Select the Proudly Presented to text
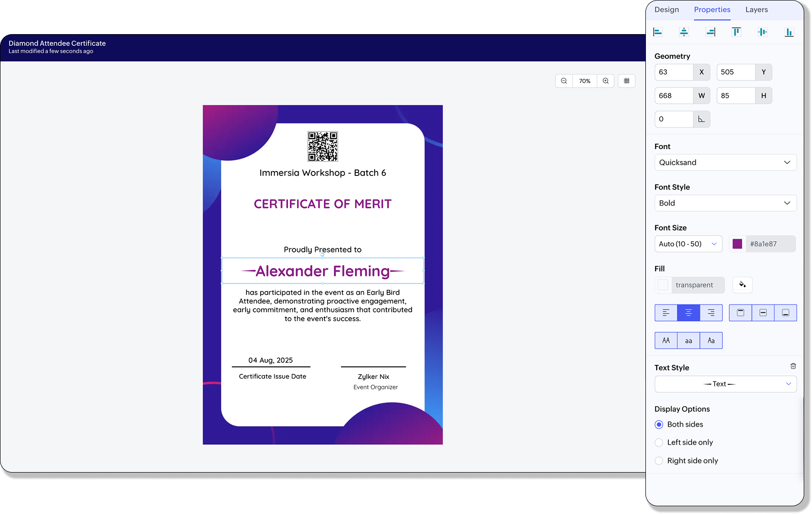The height and width of the screenshot is (514, 812). click(x=322, y=250)
